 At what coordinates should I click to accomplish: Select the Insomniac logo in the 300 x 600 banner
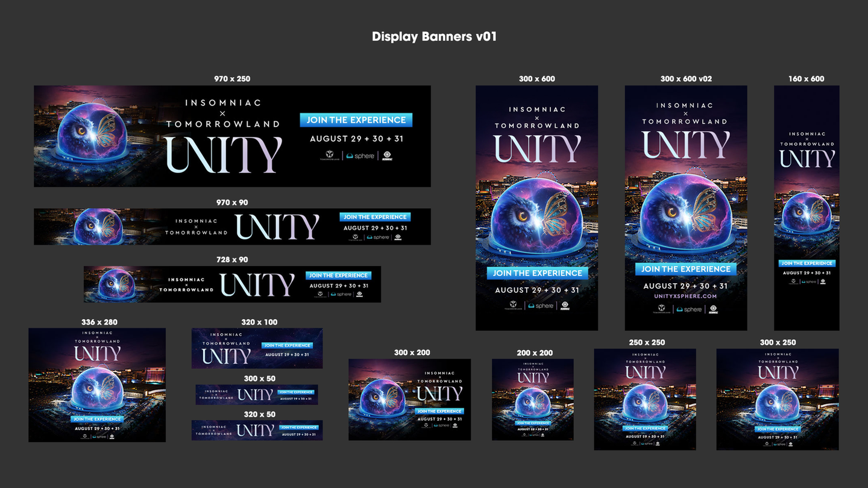(x=565, y=306)
